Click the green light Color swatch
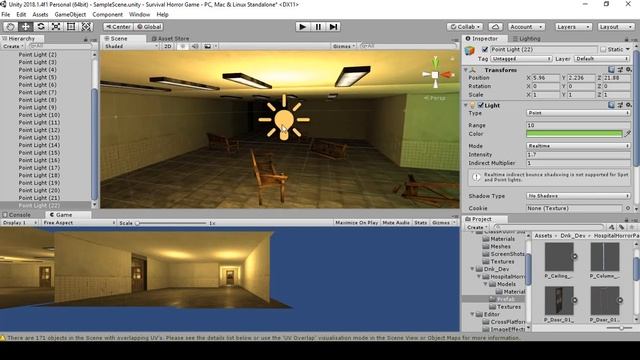This screenshot has width=640, height=360. pyautogui.click(x=574, y=133)
